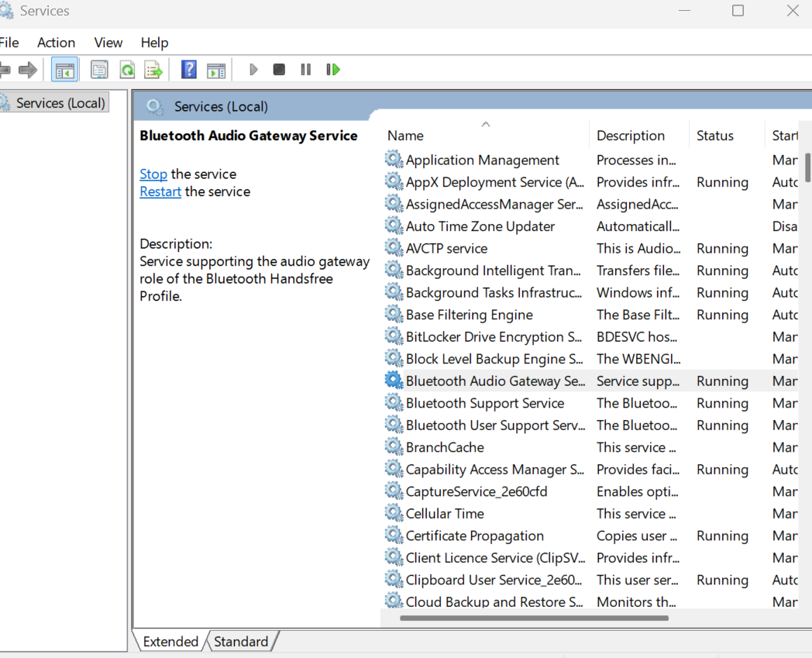Click the Stop the service link
The width and height of the screenshot is (812, 658).
click(x=153, y=174)
